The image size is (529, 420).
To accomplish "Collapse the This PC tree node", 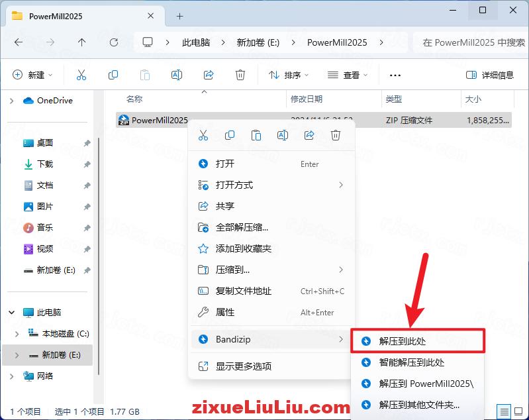I will pos(12,313).
